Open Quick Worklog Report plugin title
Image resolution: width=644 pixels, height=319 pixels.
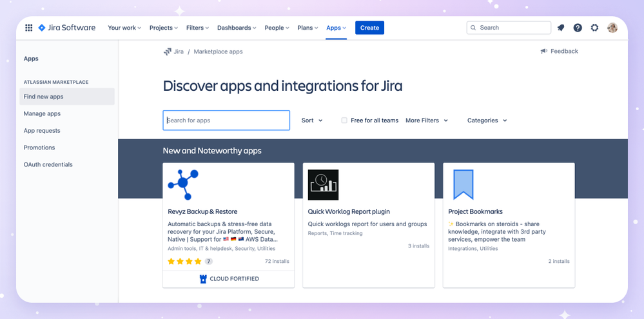pyautogui.click(x=349, y=212)
